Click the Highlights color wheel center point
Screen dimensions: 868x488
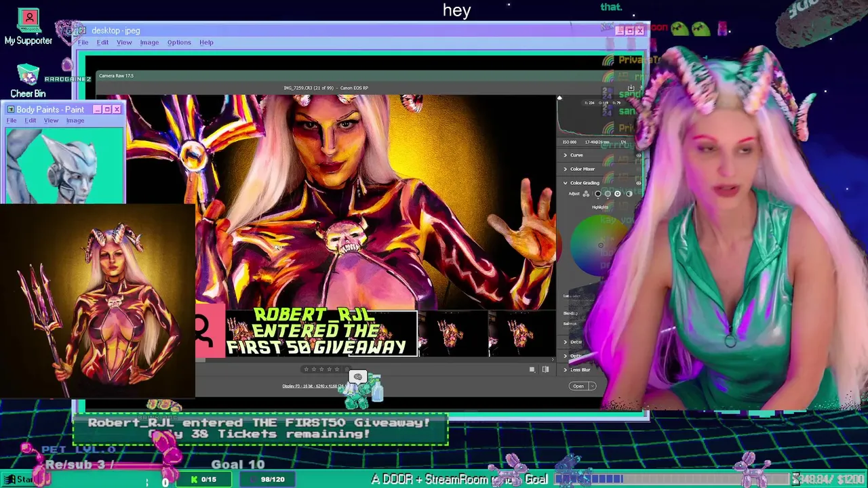tap(601, 245)
